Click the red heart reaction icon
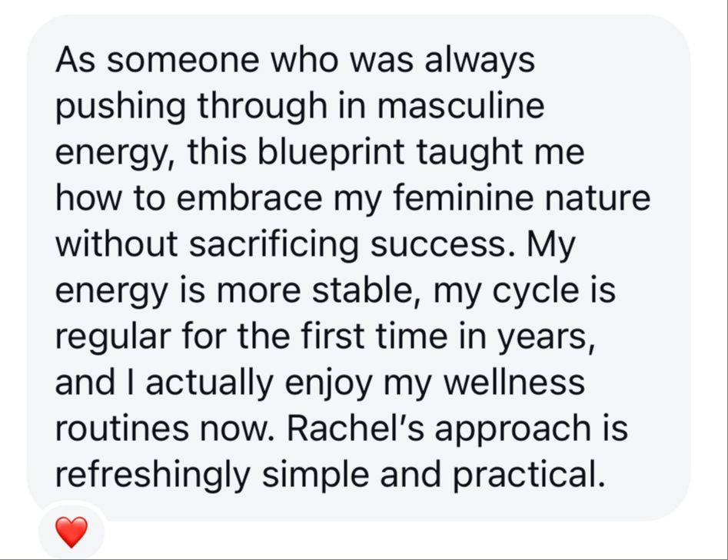This screenshot has width=728, height=560. pos(71,532)
